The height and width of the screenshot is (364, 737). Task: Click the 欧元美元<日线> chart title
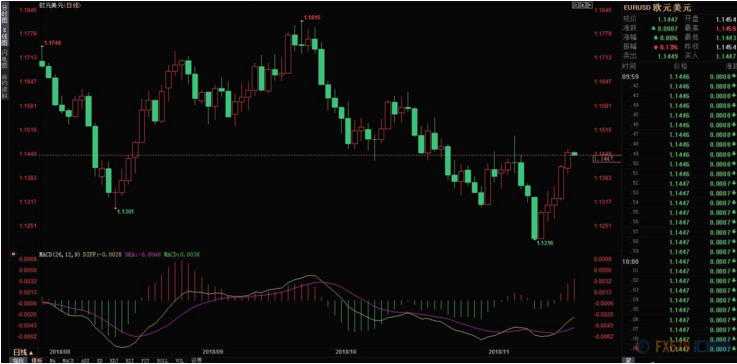coord(59,6)
